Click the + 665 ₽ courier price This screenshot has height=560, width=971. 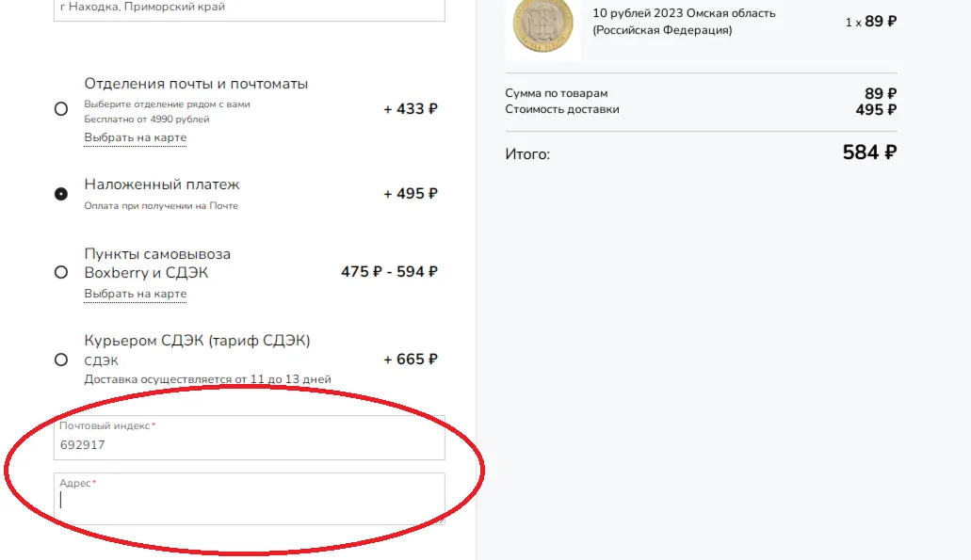411,360
